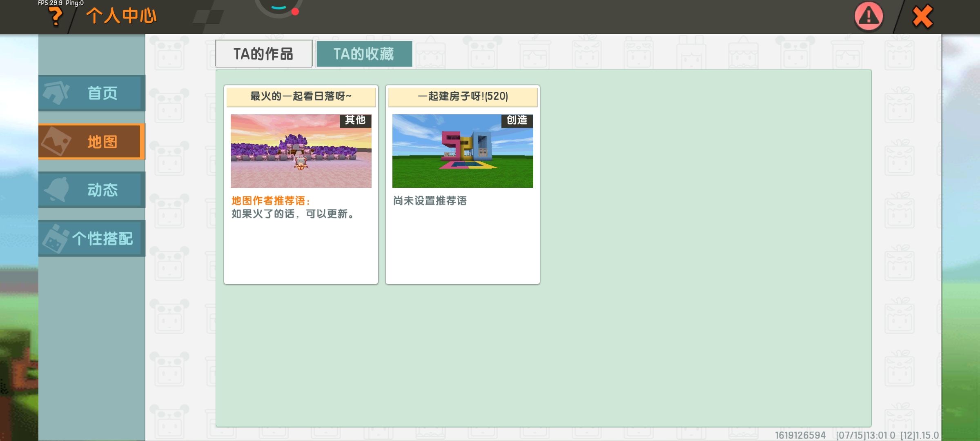Click the bell icon beside 动态
This screenshot has height=441, width=980.
coord(57,189)
